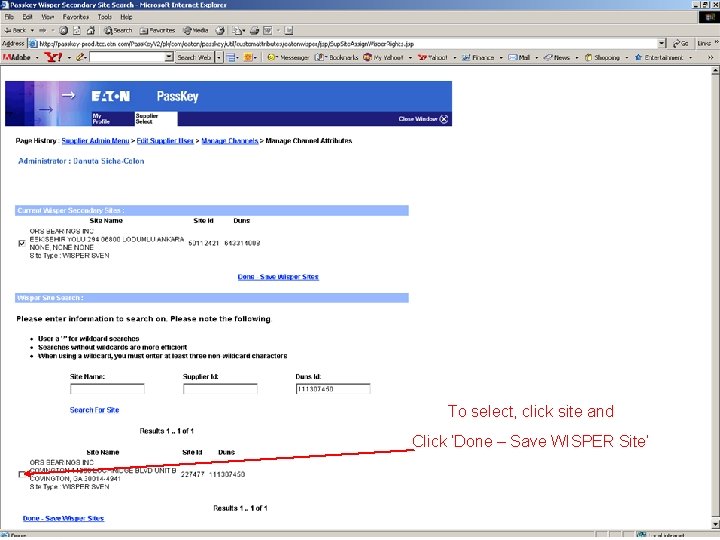Open Yahoo Messenger from the toolbar
Screen dimensions: 720x540
(288, 57)
